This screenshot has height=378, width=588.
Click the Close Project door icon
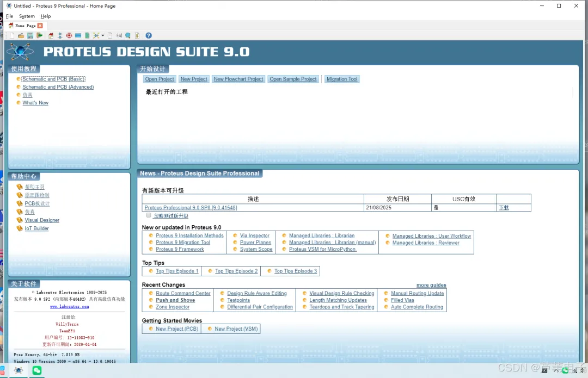39,35
